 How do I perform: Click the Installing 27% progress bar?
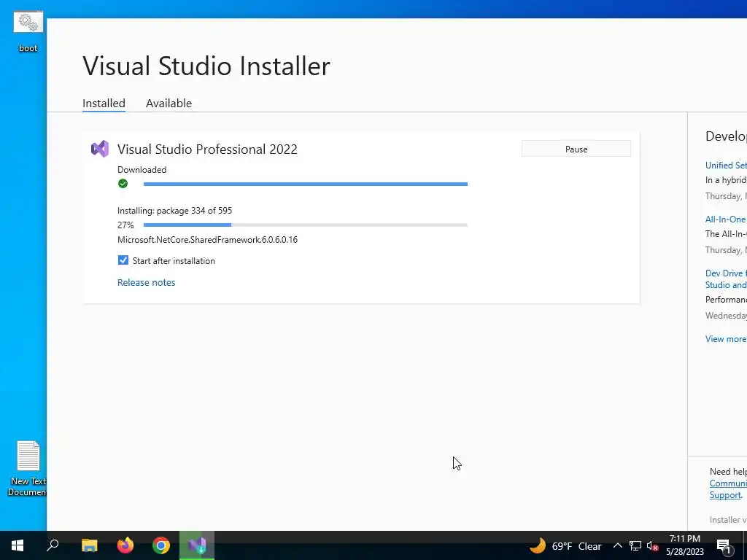306,225
